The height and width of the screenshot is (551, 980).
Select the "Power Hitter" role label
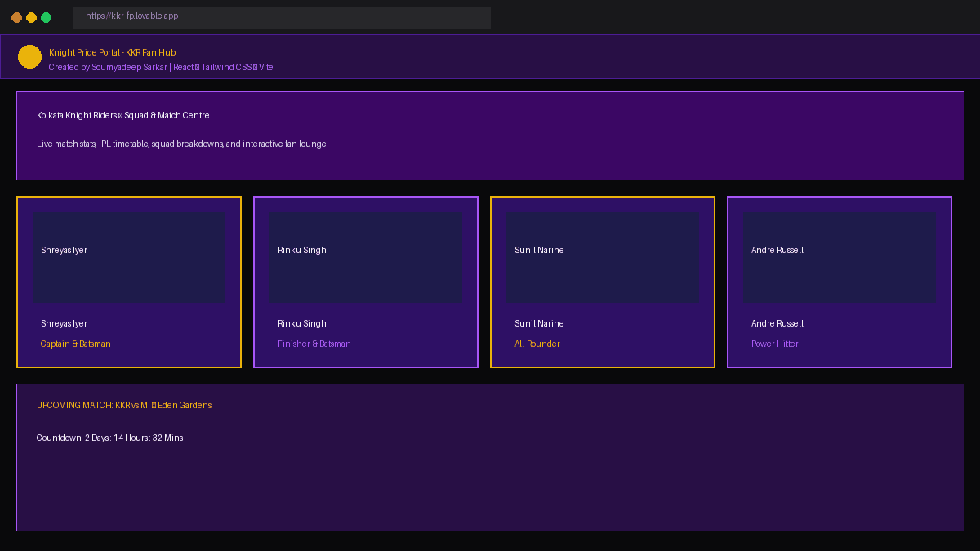(775, 344)
